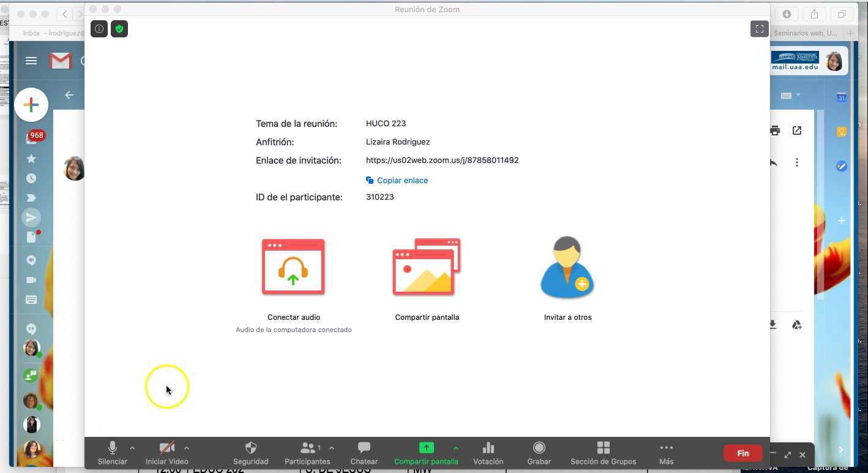Click host name Lizaira Rodriguez
Screen dimensions: 868x473
click(398, 142)
